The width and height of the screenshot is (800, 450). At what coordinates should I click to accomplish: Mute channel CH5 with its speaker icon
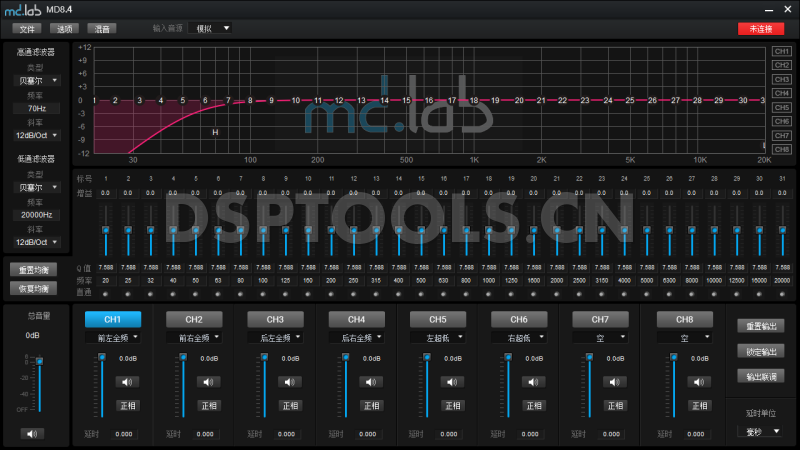click(452, 382)
